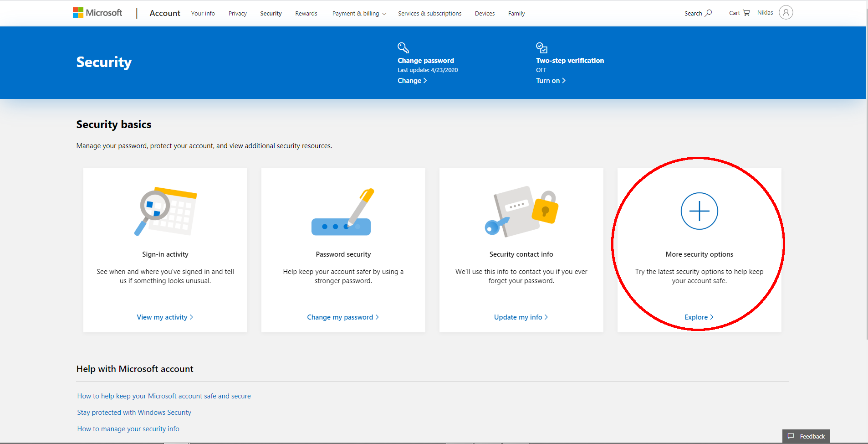Image resolution: width=868 pixels, height=444 pixels.
Task: Select the Security navigation tab
Action: click(271, 13)
